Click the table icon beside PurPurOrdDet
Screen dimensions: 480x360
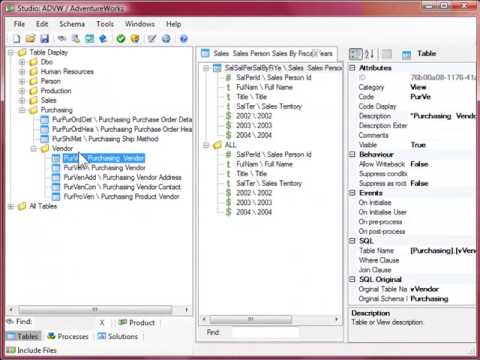click(44, 120)
